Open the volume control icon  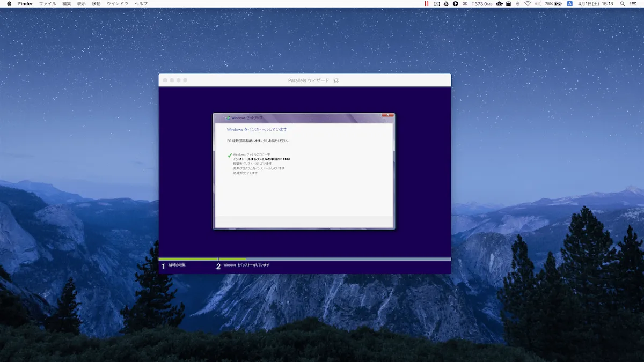(538, 4)
